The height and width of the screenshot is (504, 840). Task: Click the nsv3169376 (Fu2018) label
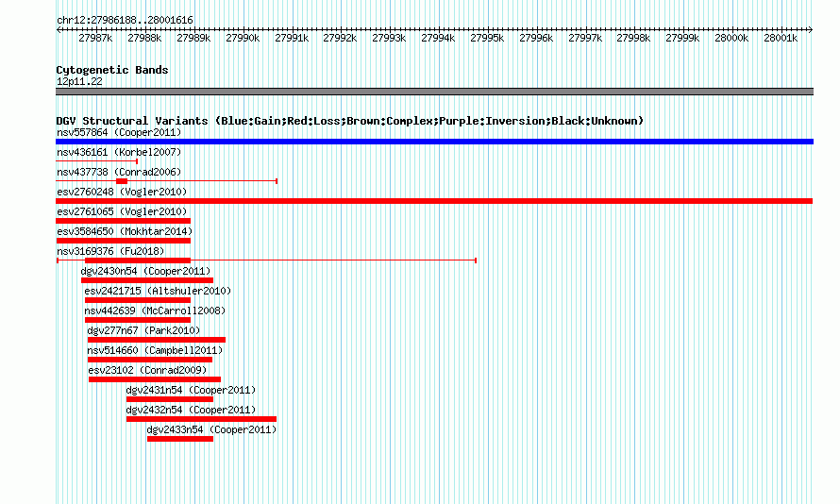110,251
